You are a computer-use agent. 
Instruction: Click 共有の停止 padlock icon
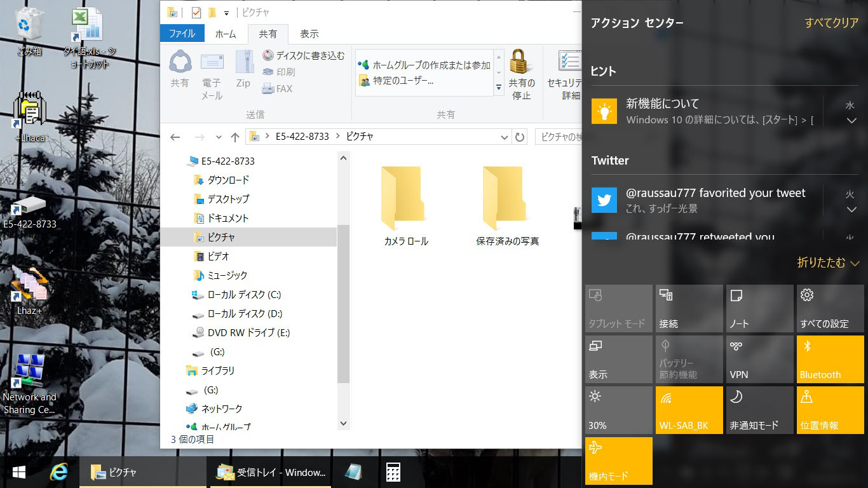(x=522, y=75)
